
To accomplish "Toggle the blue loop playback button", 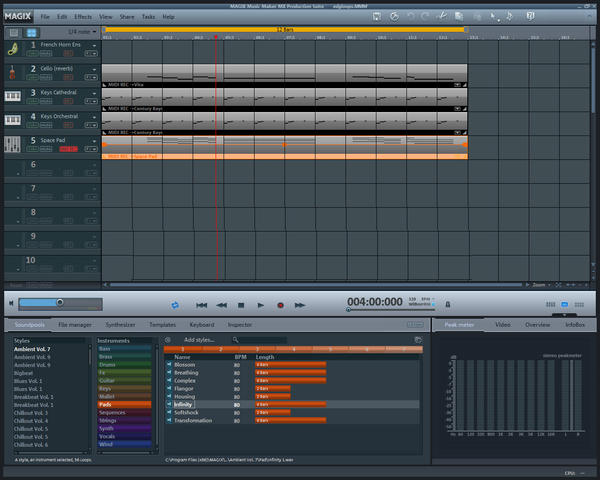I will (175, 305).
